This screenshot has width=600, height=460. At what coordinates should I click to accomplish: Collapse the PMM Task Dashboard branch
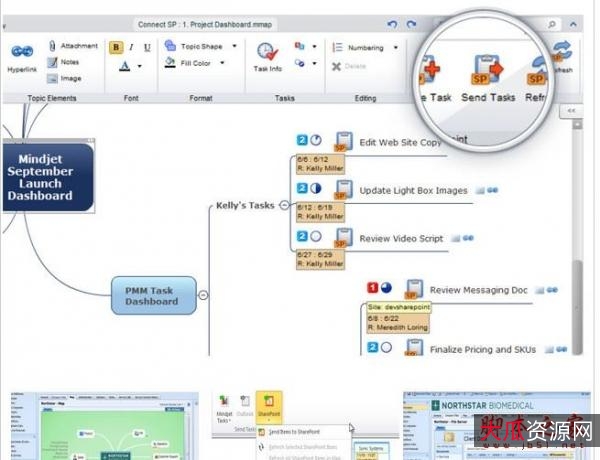(x=204, y=294)
